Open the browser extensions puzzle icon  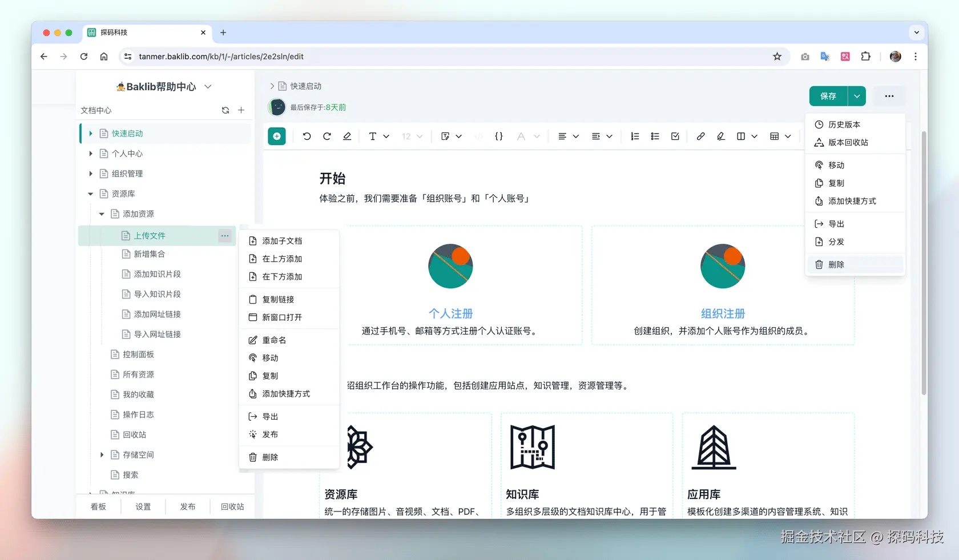point(866,57)
